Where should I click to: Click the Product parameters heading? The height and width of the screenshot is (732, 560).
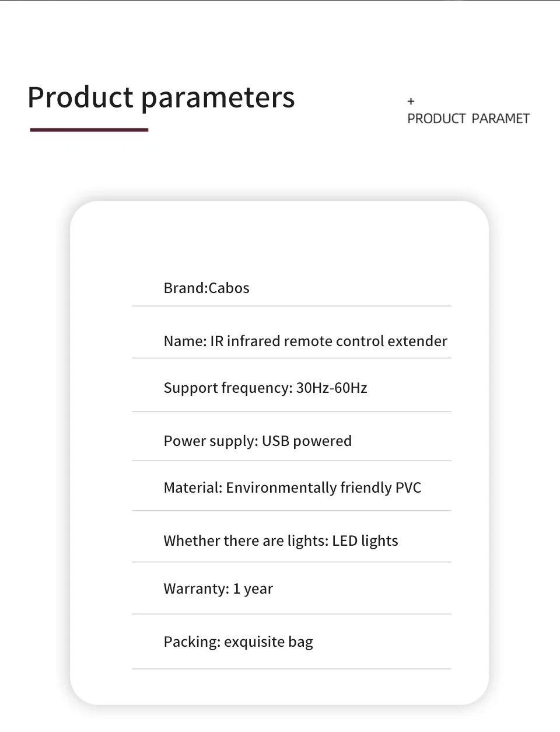161,97
